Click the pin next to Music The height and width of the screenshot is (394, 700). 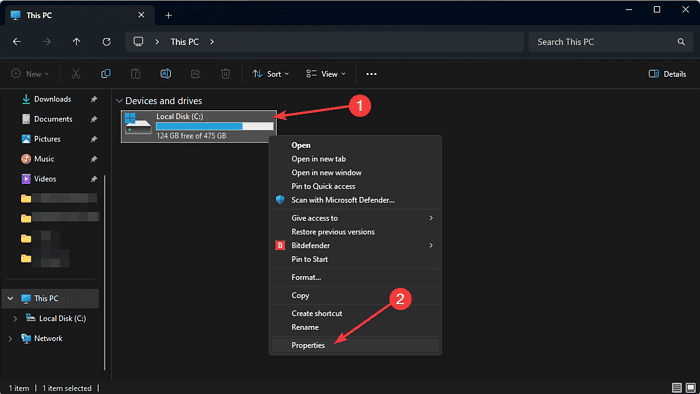coord(94,159)
